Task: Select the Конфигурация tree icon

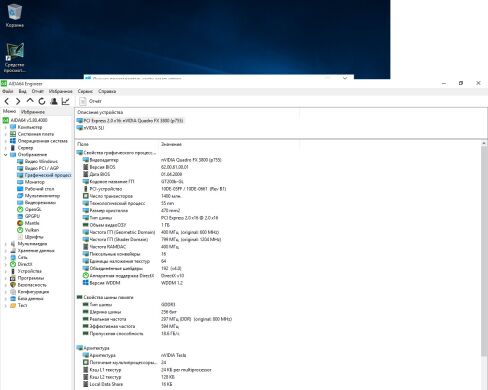Action: pos(13,292)
